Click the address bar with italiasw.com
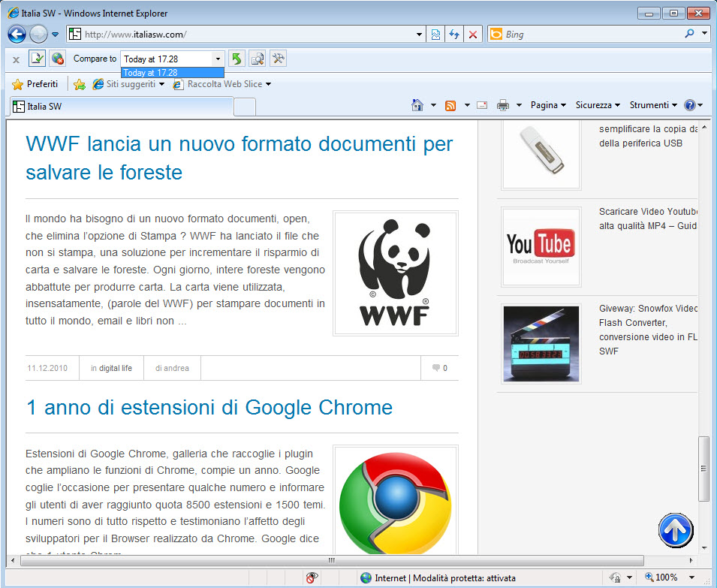Viewport: 717px width, 588px height. tap(246, 35)
